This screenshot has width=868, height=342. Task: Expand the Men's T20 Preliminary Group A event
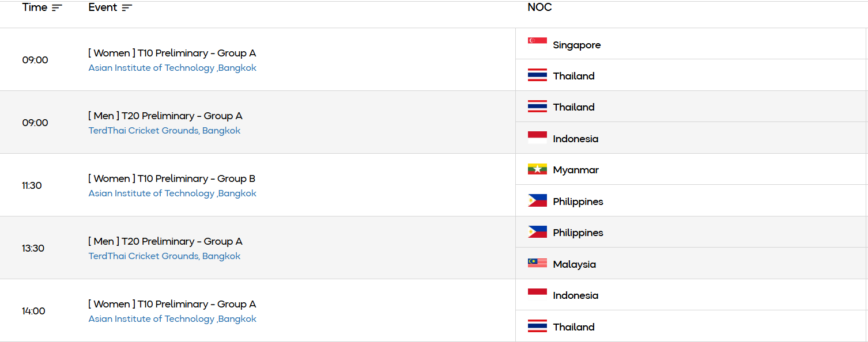165,115
